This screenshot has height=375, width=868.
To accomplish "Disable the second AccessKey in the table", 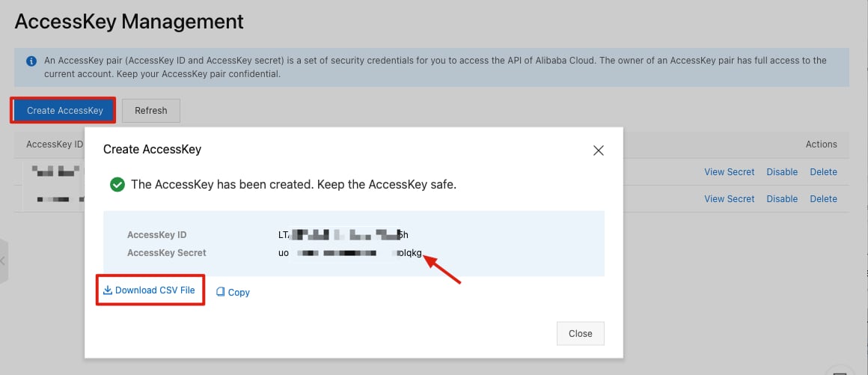I will click(782, 199).
